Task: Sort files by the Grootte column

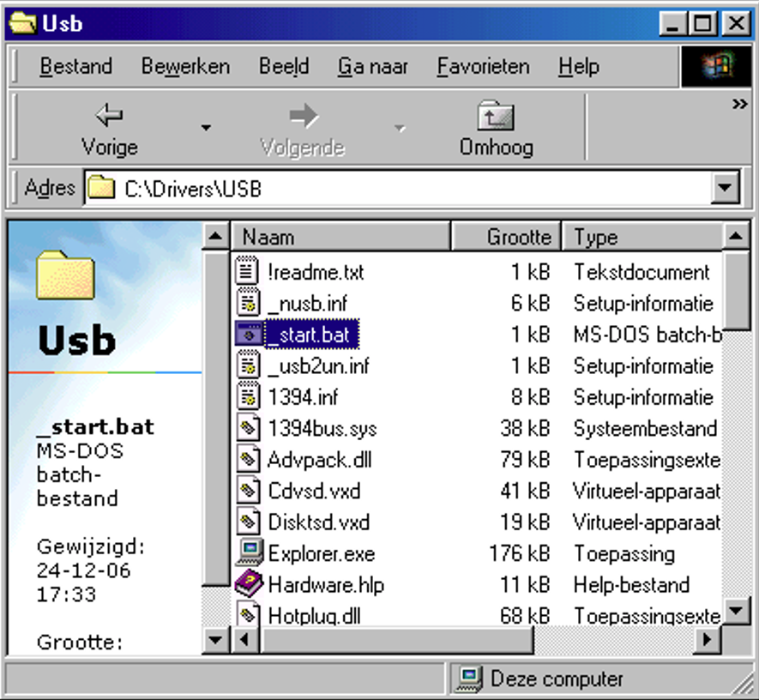Action: click(505, 237)
